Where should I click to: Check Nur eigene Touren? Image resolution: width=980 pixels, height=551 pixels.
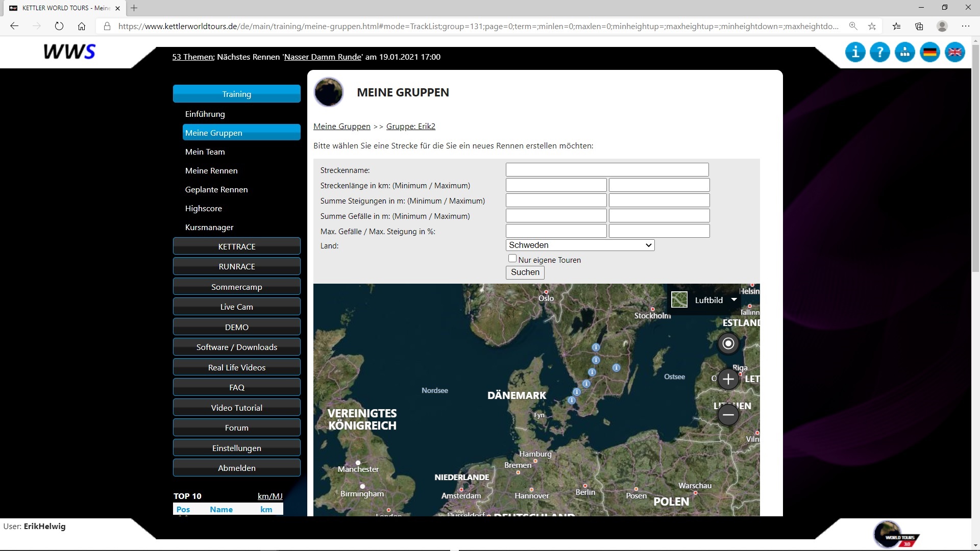pyautogui.click(x=512, y=259)
